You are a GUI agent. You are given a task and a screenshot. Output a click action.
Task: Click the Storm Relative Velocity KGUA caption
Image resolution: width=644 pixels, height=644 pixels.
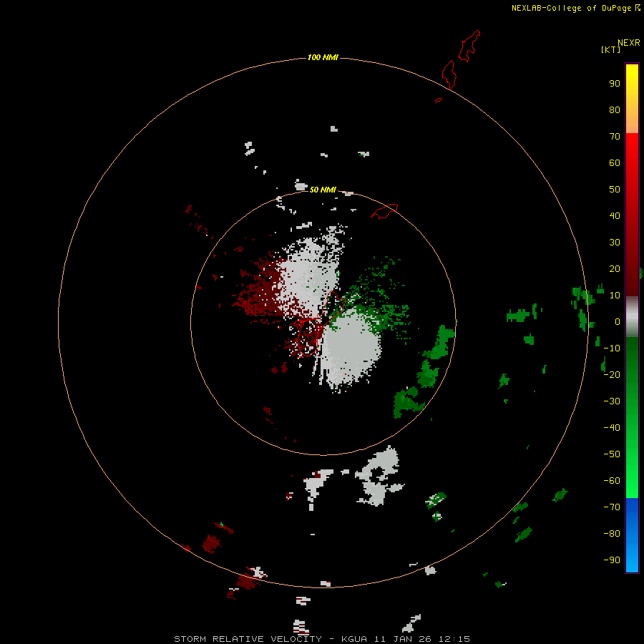(x=322, y=639)
